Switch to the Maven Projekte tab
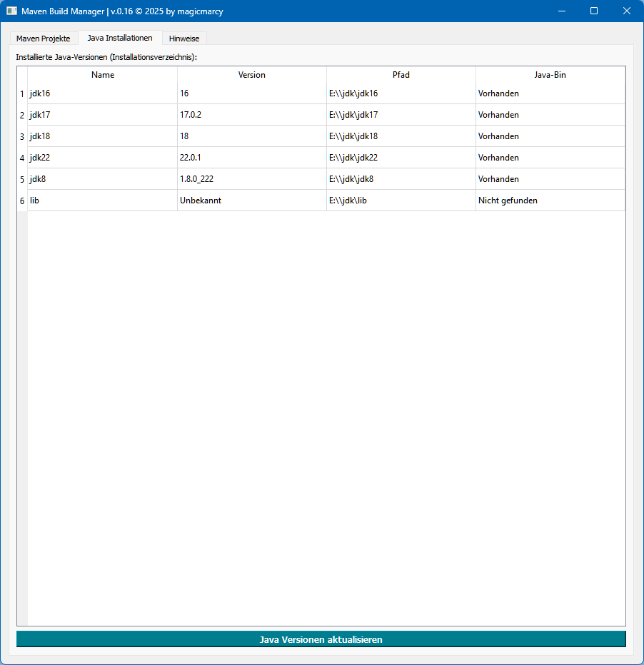The image size is (644, 665). tap(44, 38)
